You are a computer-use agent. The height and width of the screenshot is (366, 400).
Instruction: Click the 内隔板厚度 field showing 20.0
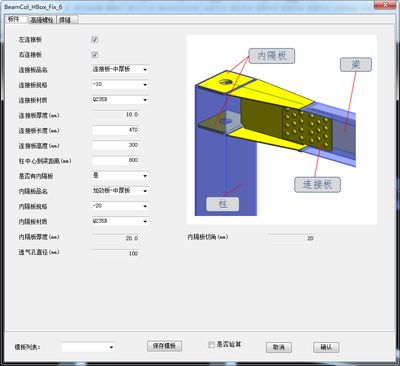[115, 238]
